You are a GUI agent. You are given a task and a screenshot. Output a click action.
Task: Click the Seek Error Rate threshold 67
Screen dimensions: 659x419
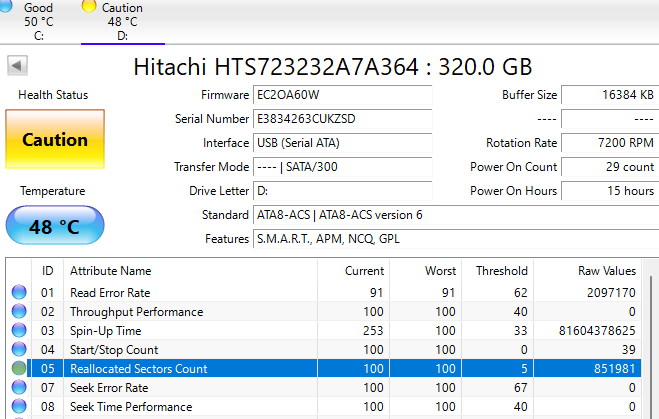tap(520, 387)
